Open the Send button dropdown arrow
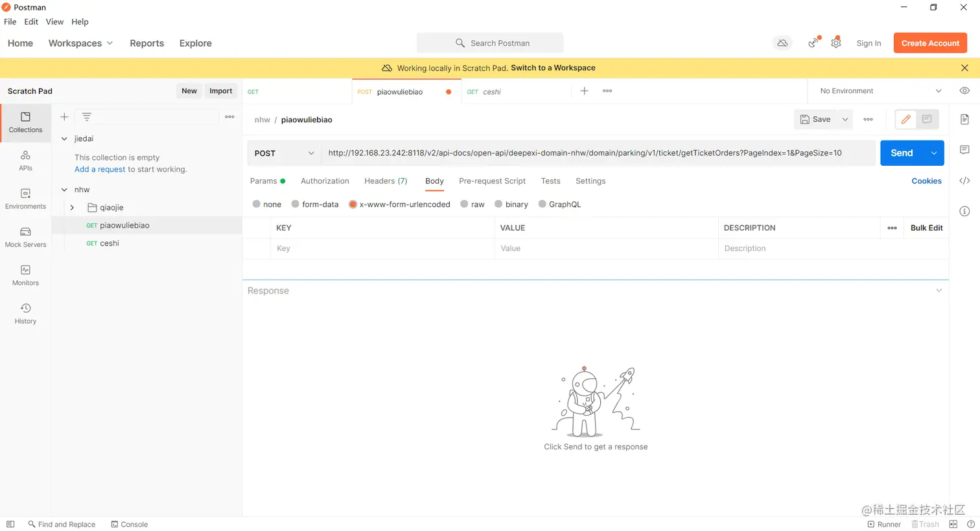Screen dimensions: 980x531 coord(934,153)
